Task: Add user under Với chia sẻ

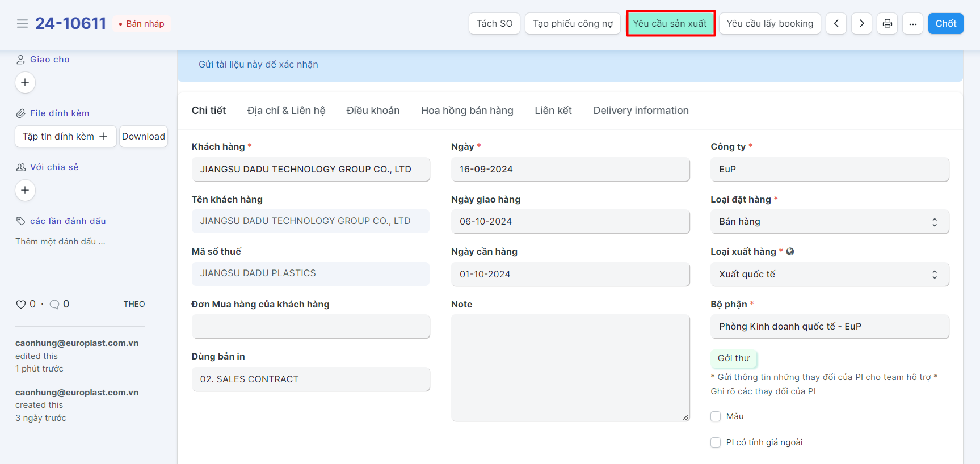Action: 25,190
